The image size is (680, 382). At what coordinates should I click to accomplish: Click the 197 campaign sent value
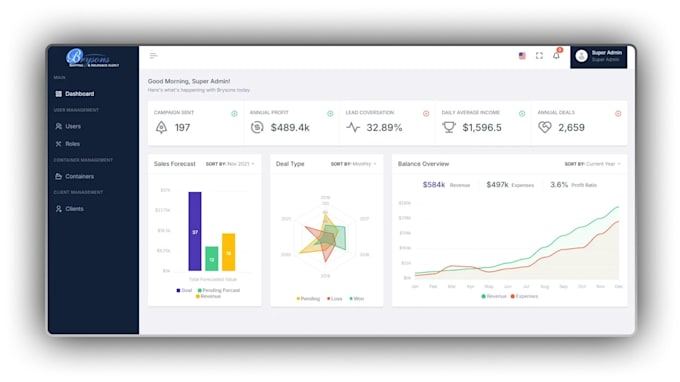coord(182,127)
